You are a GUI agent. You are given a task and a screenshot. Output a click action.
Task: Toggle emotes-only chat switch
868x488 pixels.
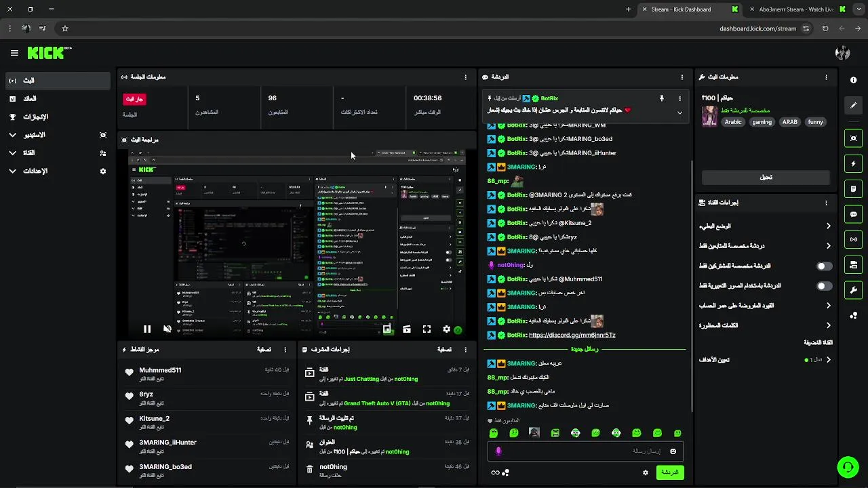pyautogui.click(x=824, y=286)
